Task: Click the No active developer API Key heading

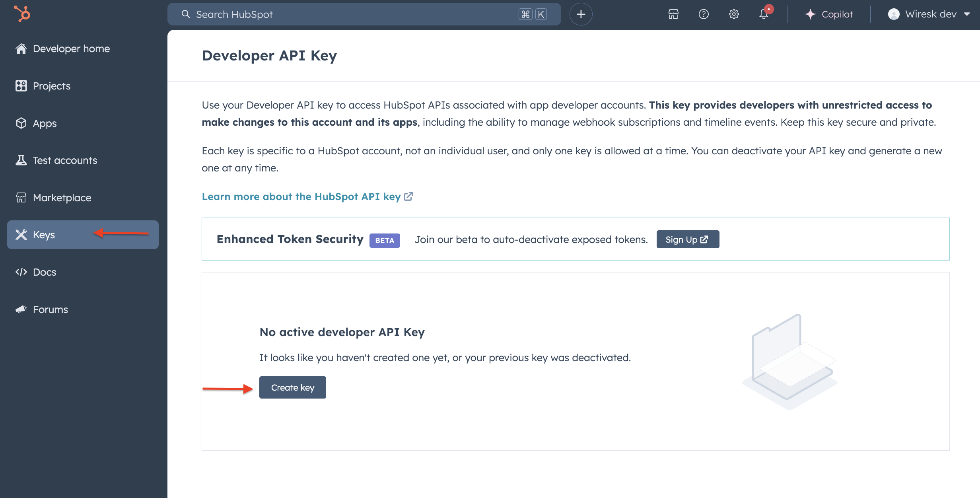Action: coord(342,332)
